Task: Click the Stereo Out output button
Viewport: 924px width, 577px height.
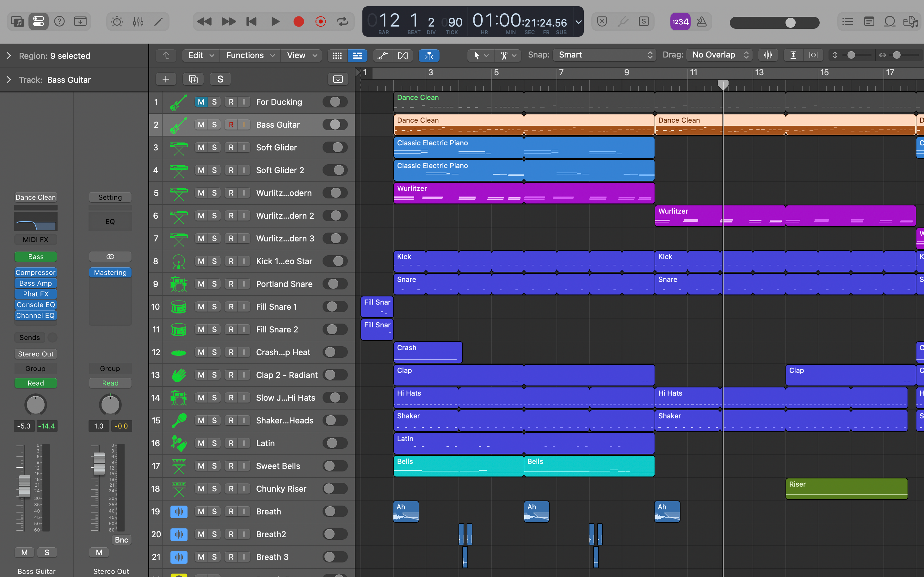Action: 35,354
